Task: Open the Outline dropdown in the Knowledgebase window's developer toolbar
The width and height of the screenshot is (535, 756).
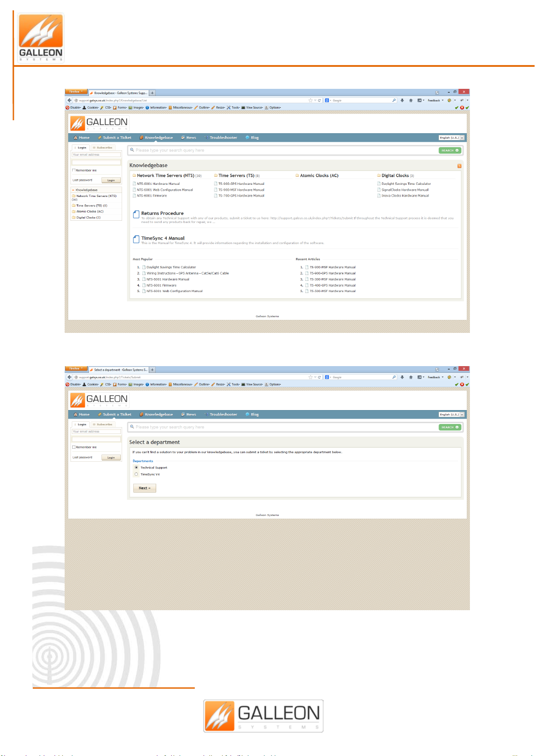Action: [x=202, y=108]
